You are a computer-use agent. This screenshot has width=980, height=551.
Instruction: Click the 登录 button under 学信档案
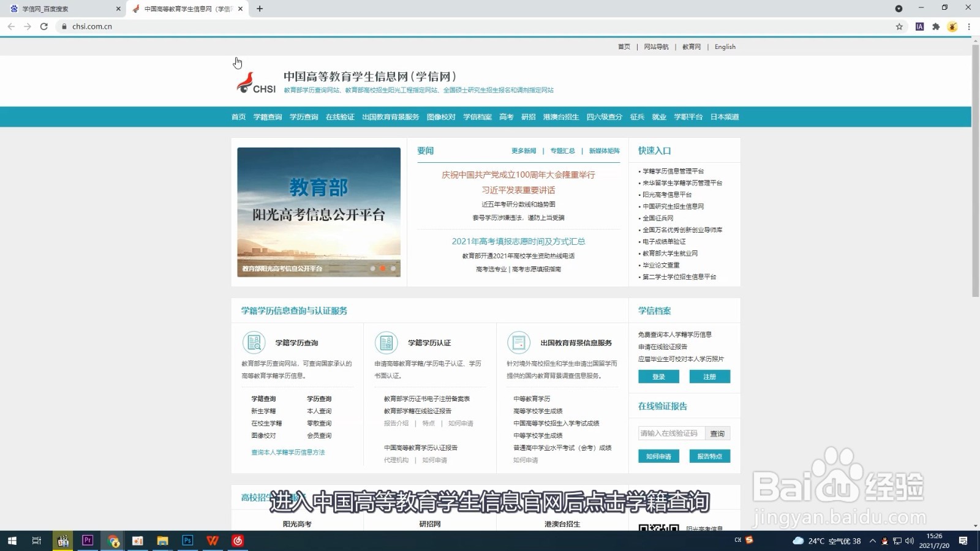pos(658,377)
